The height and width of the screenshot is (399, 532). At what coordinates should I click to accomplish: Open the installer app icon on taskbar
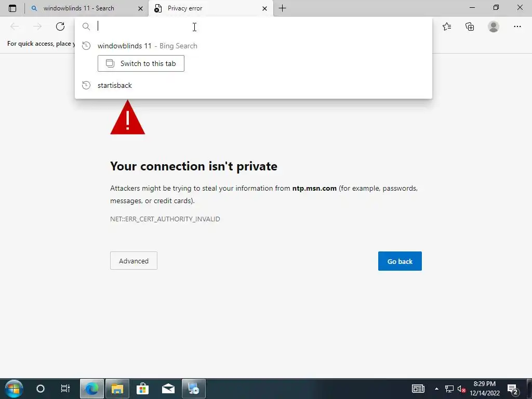194,389
